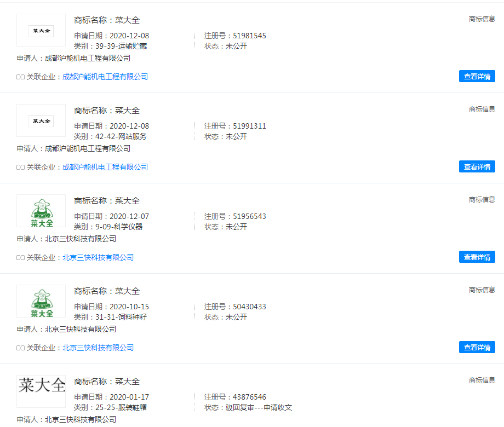
Task: Open the trademark logo for the 运输贮藏 entry
Action: tap(41, 31)
